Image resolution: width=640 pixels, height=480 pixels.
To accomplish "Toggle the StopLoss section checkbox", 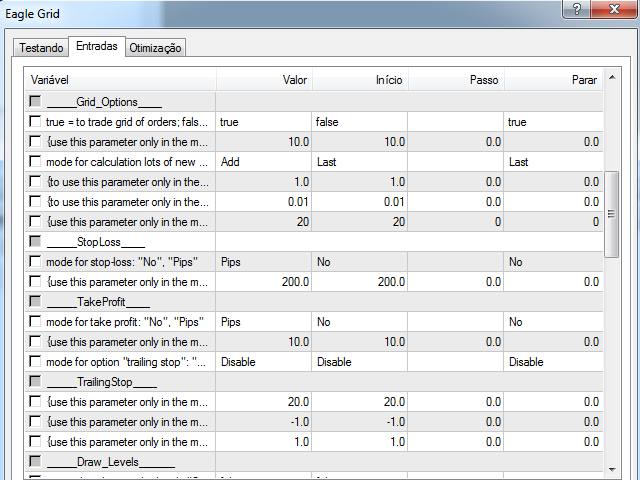I will pyautogui.click(x=35, y=241).
